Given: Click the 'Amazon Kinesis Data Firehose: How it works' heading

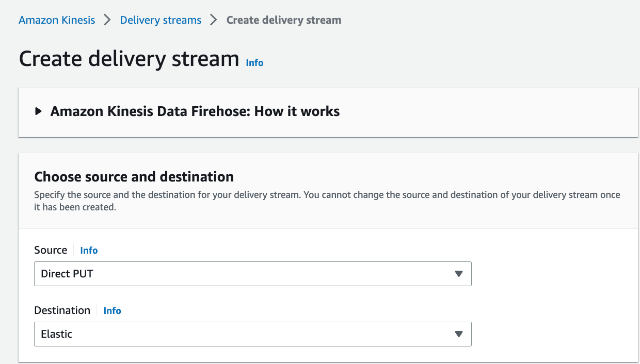Looking at the screenshot, I should (195, 111).
